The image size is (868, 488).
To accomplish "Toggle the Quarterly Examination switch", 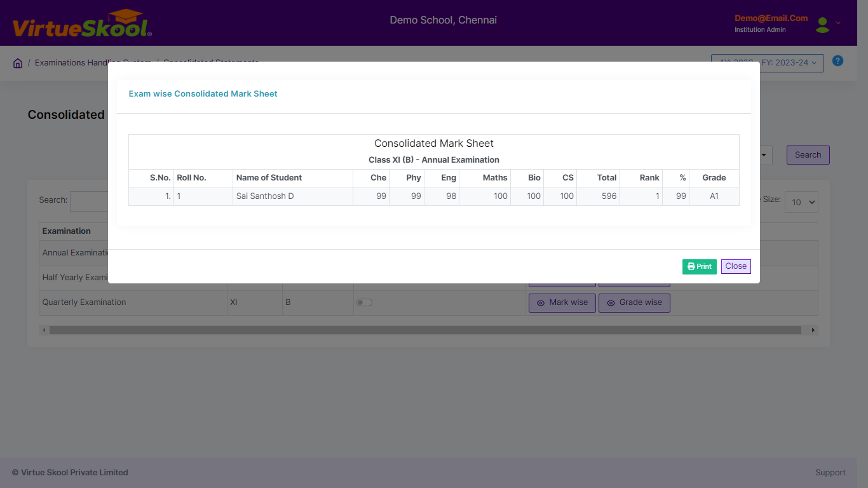I will (364, 302).
